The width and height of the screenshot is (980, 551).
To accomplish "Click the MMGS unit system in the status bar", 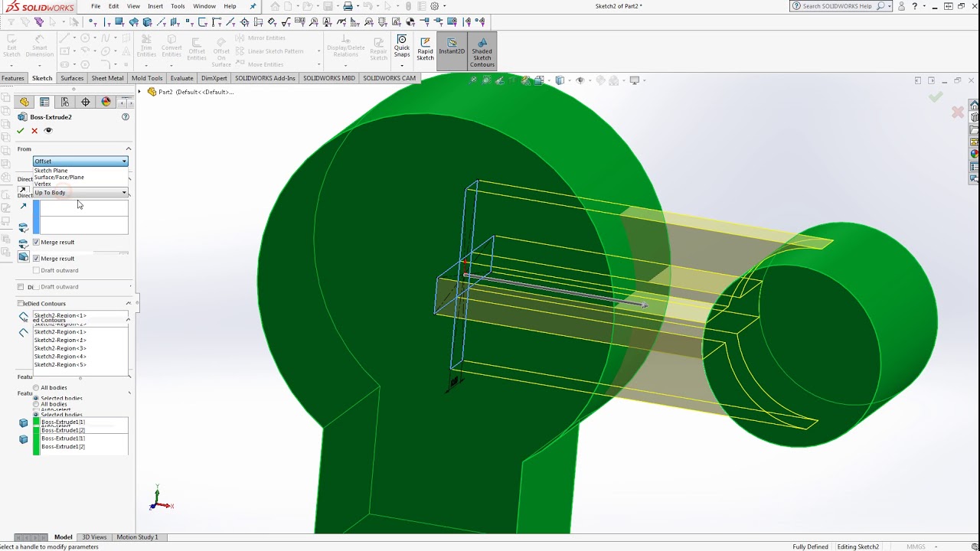I will point(916,547).
